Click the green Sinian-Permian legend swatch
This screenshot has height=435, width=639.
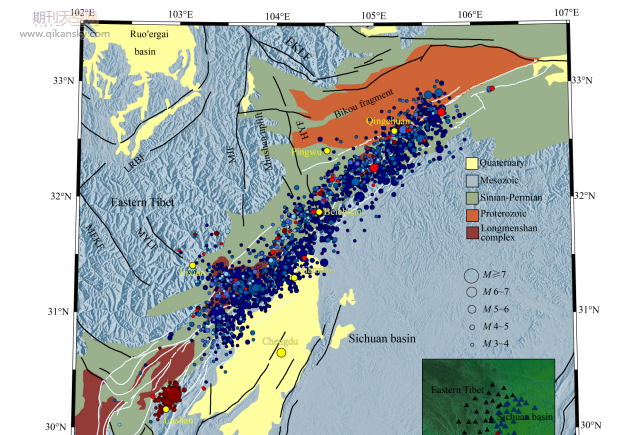point(472,198)
